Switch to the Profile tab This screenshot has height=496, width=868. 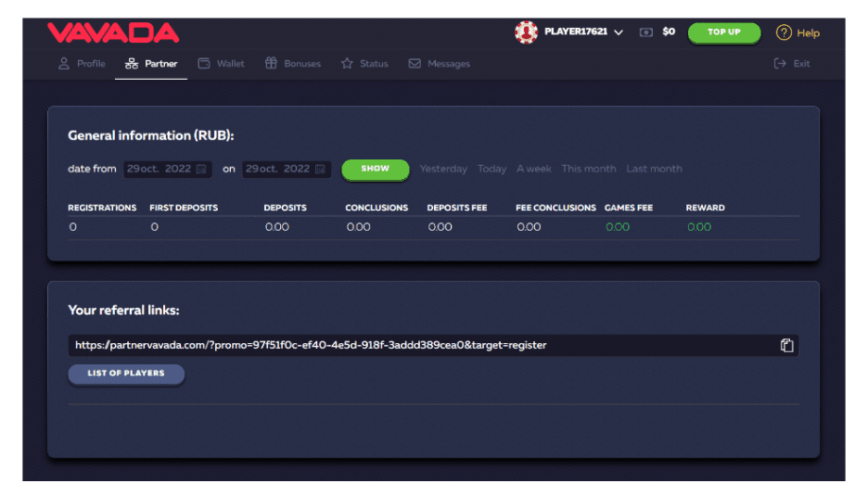pyautogui.click(x=91, y=64)
